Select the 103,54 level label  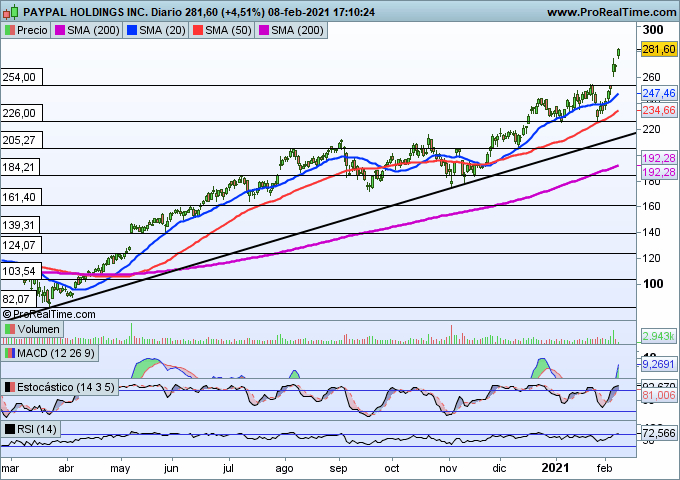[x=21, y=271]
